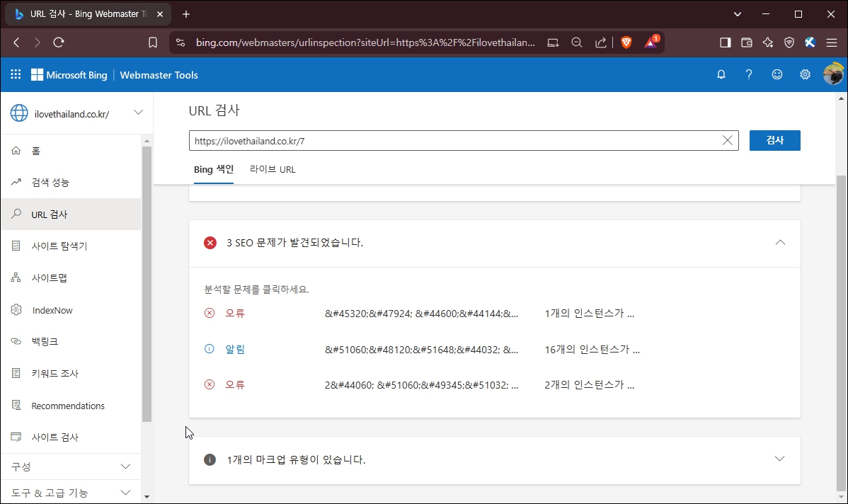
Task: Select the Bing 색인 tab
Action: point(213,169)
